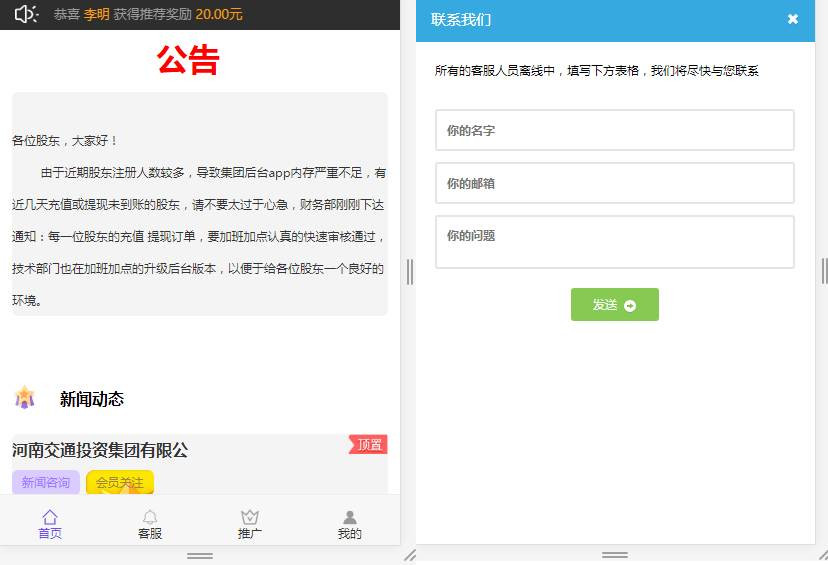The width and height of the screenshot is (828, 565).
Task: Close the 联系我们 contact panel
Action: coord(793,20)
